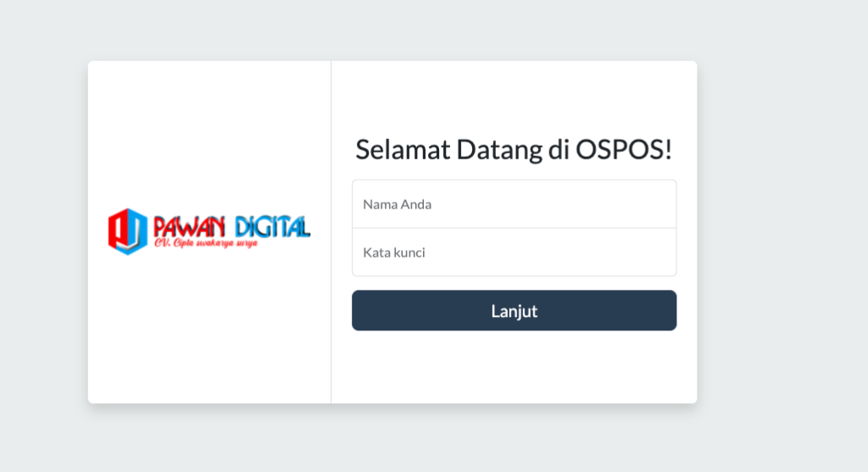Image resolution: width=868 pixels, height=472 pixels.
Task: Click the "Nama Anda" placeholder text
Action: pyautogui.click(x=398, y=204)
